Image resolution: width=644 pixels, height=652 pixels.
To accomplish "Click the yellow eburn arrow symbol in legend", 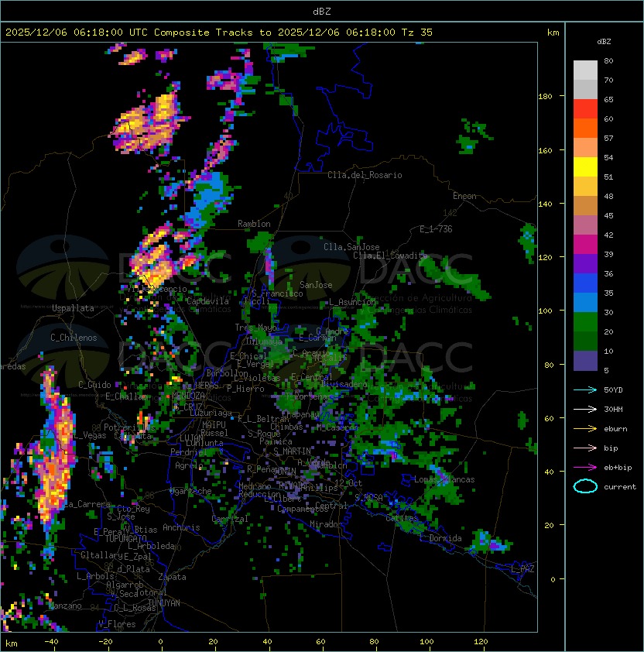I will click(585, 429).
